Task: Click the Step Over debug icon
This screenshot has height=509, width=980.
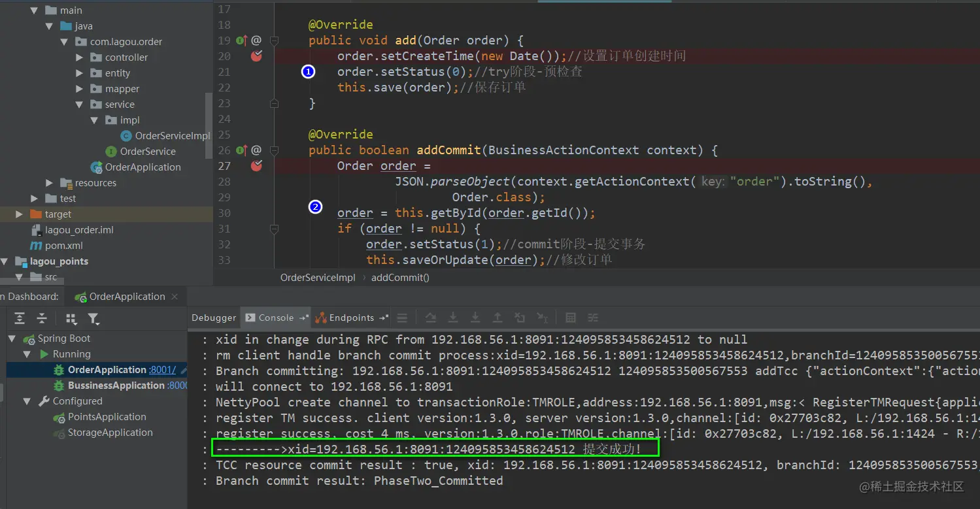Action: (430, 318)
